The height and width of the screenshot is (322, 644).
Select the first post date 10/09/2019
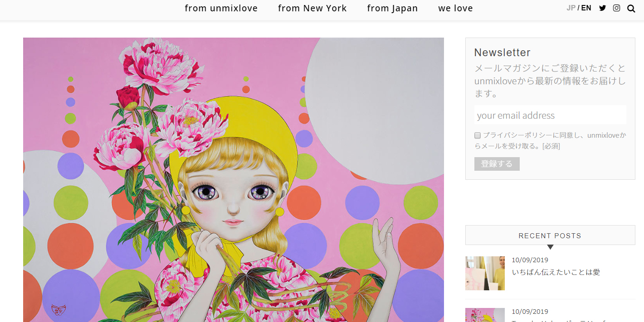point(530,260)
